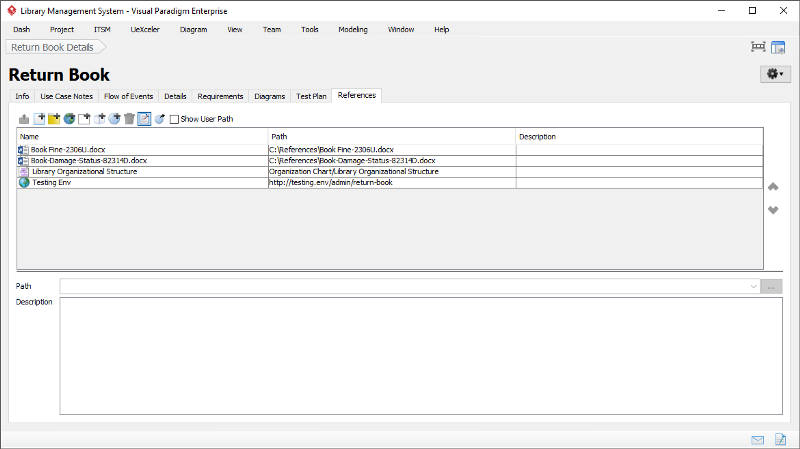The height and width of the screenshot is (449, 800).
Task: Click the globe add URL reference icon
Action: tap(69, 119)
